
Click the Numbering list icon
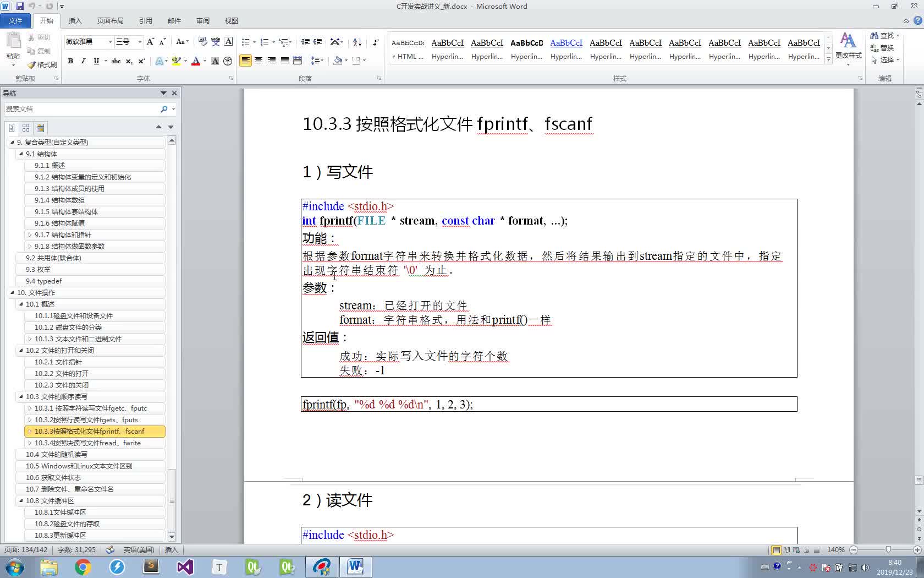point(265,42)
